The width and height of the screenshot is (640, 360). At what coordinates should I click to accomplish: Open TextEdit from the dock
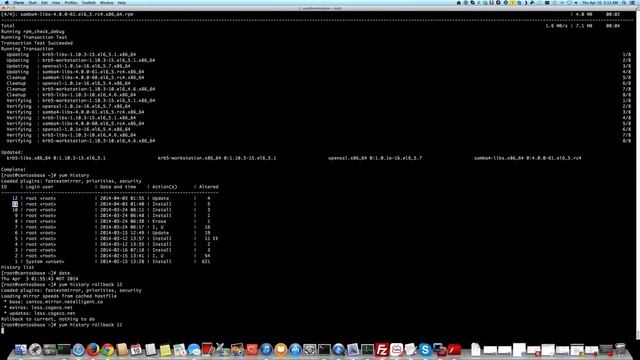coord(411,350)
